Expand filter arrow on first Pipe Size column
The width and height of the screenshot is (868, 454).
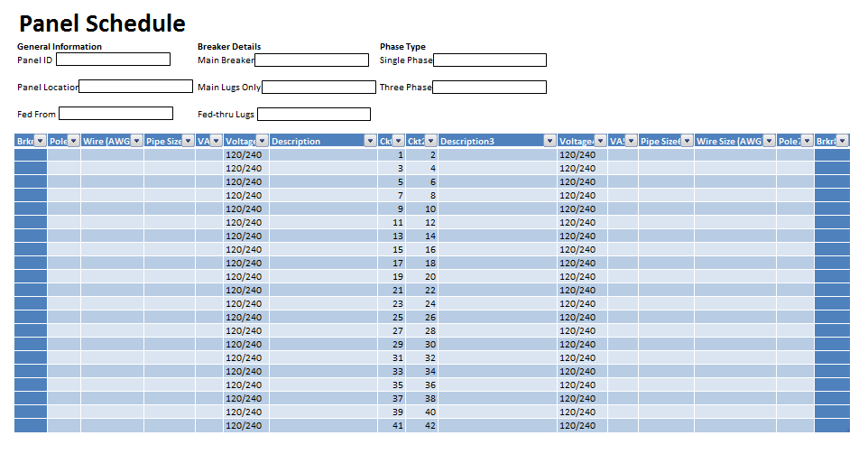point(188,141)
